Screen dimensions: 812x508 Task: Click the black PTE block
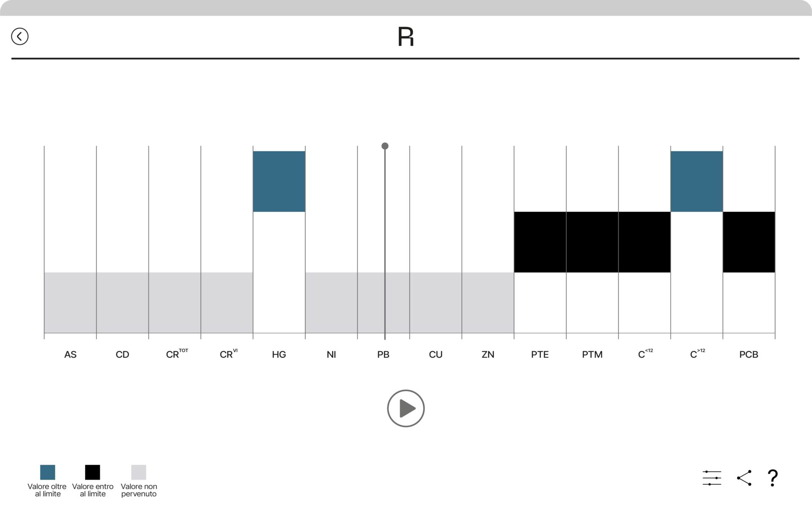[540, 242]
